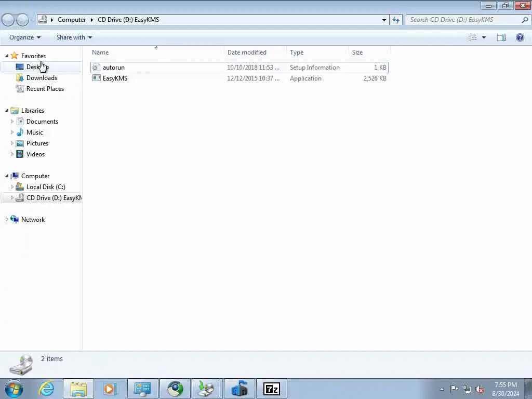
Task: Show hidden tray icons arrow
Action: click(x=442, y=389)
